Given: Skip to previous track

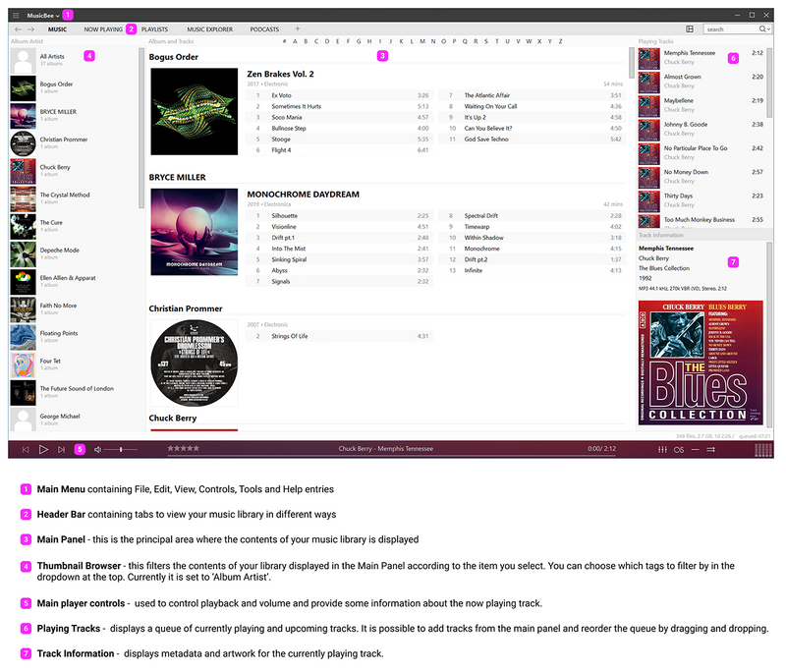Looking at the screenshot, I should 26,450.
